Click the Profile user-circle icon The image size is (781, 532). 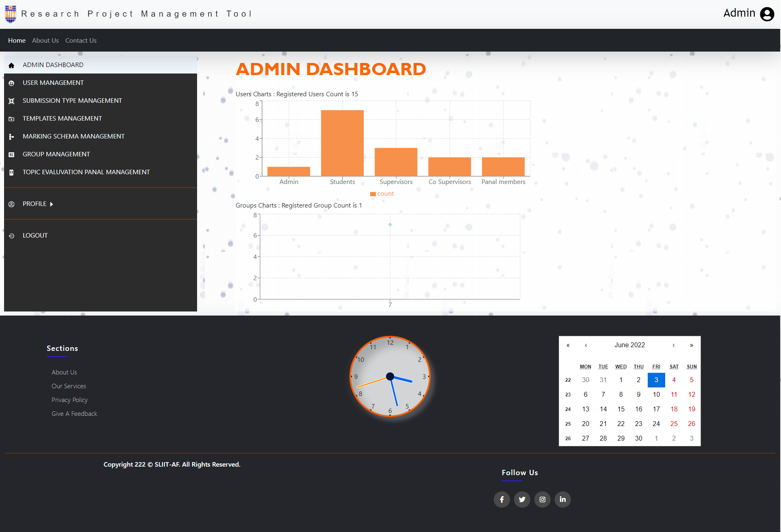(11, 204)
